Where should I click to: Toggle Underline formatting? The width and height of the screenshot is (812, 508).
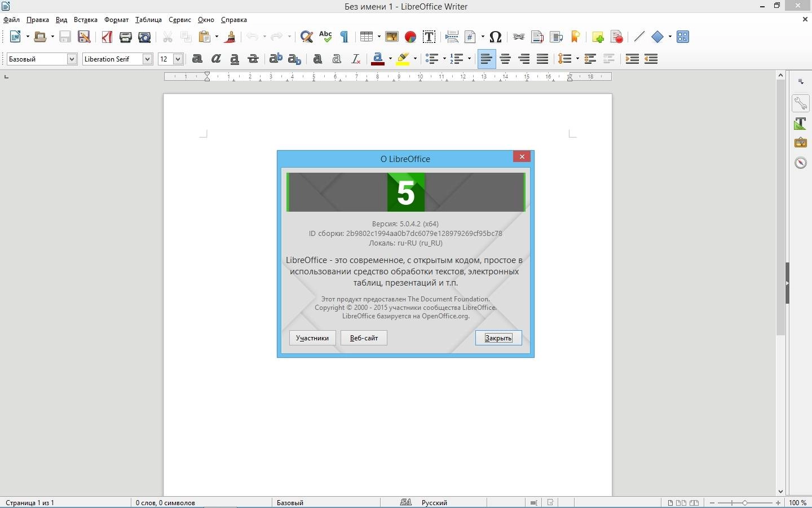point(235,59)
